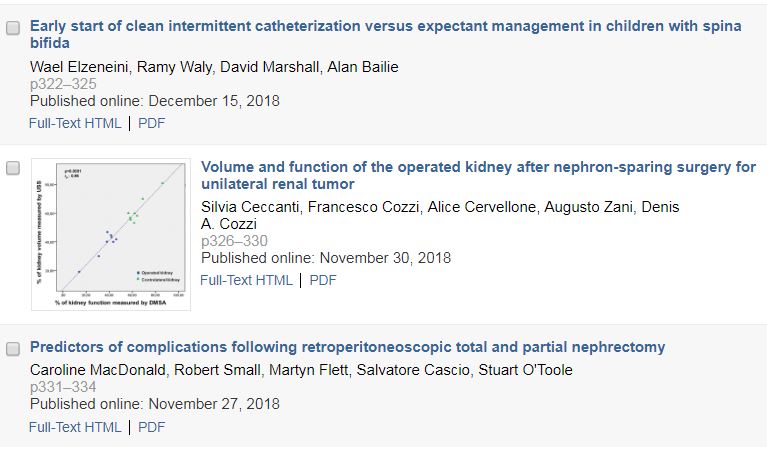View Full-Text HTML of the unilateral renal tumor article
Viewport: 767px width, 463px height.
click(x=246, y=280)
